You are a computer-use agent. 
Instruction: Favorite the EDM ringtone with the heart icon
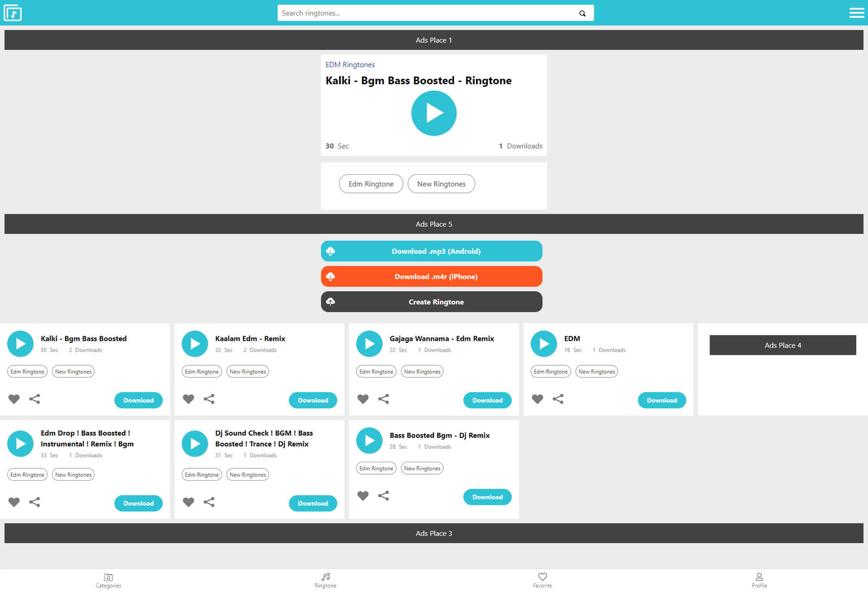tap(537, 399)
